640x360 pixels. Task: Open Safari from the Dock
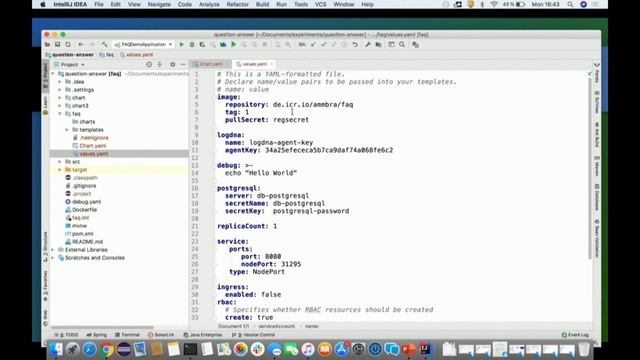tap(89, 349)
